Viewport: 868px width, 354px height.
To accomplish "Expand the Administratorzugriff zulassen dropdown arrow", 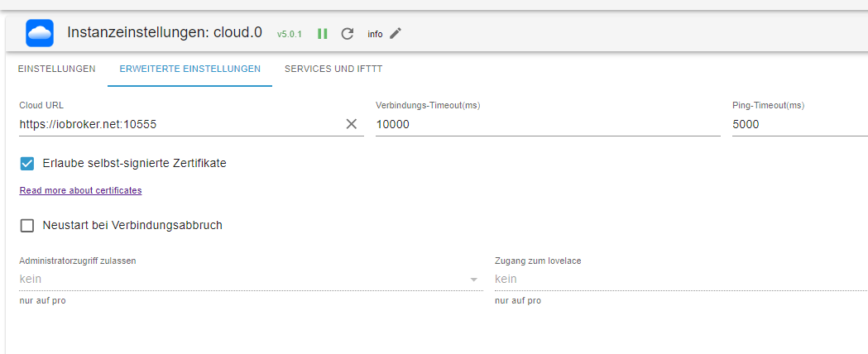I will click(474, 280).
